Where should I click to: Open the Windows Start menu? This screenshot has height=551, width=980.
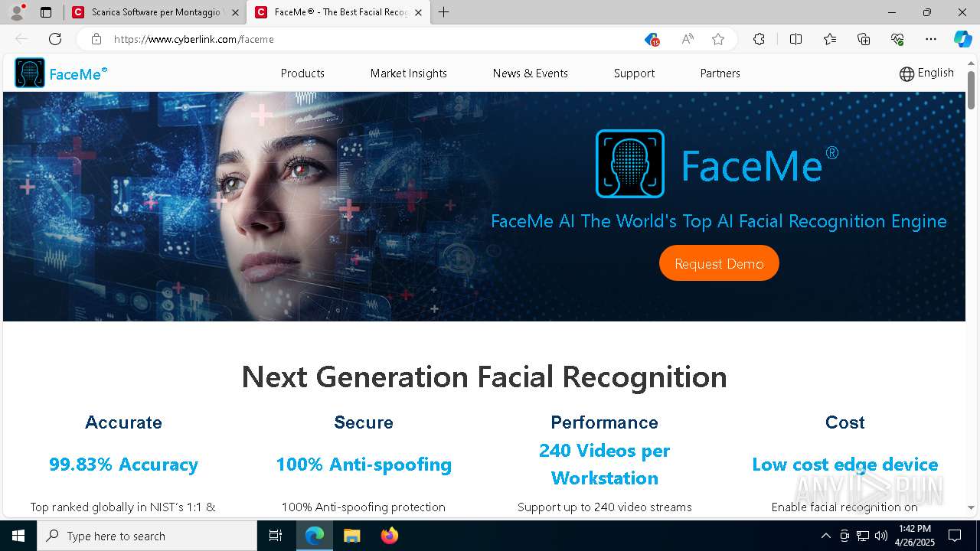tap(18, 536)
